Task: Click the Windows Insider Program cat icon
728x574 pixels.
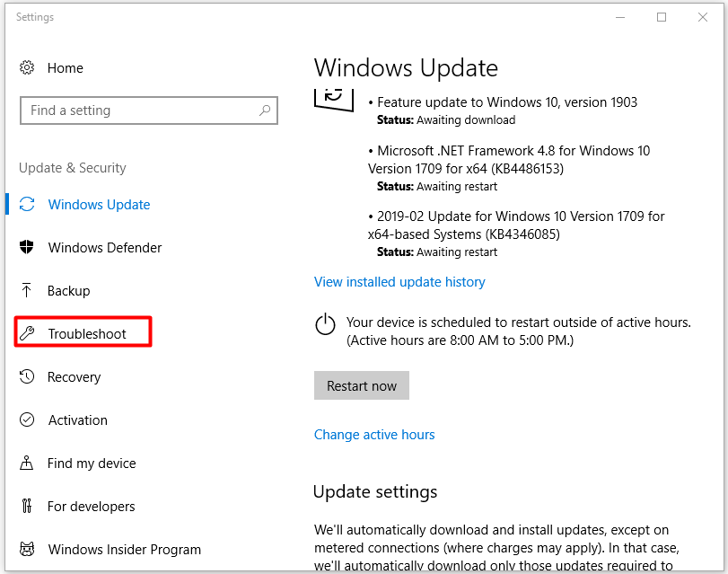Action: tap(27, 550)
